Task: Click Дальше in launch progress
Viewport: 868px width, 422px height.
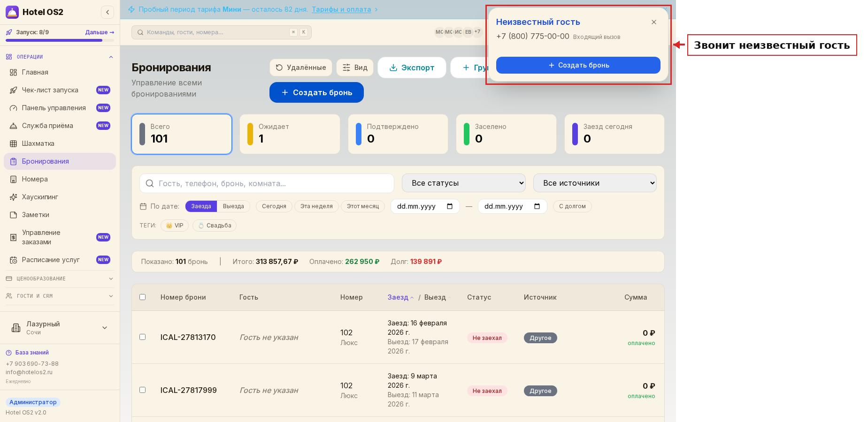Action: point(100,32)
